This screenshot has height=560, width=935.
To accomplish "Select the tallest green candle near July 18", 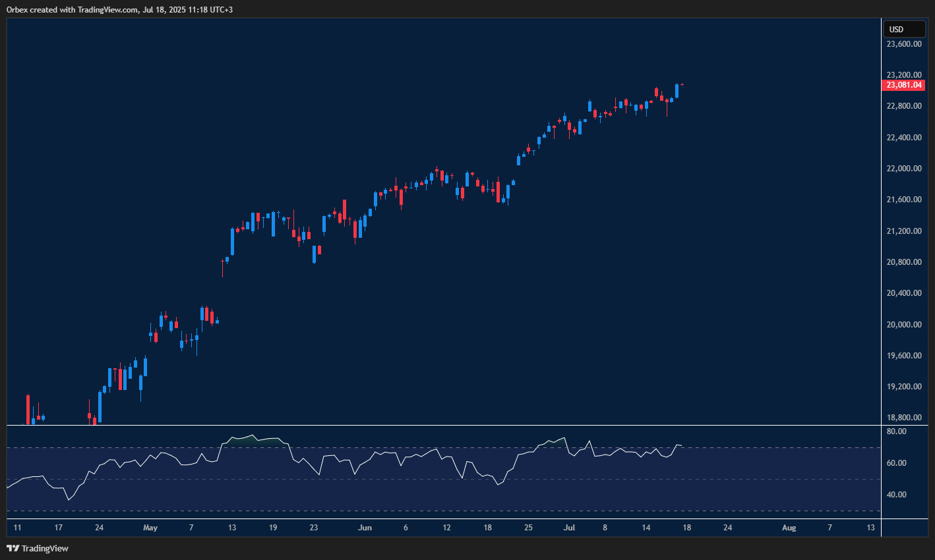I will (x=677, y=92).
